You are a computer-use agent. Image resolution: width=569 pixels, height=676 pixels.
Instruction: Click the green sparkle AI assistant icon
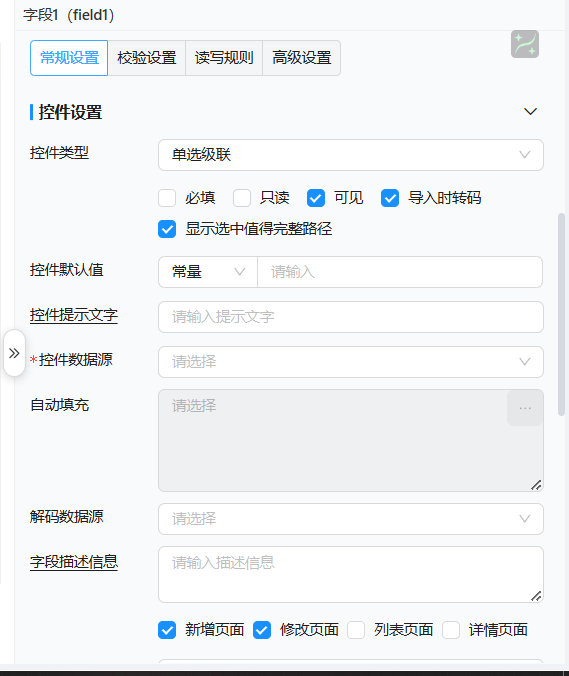tap(525, 44)
